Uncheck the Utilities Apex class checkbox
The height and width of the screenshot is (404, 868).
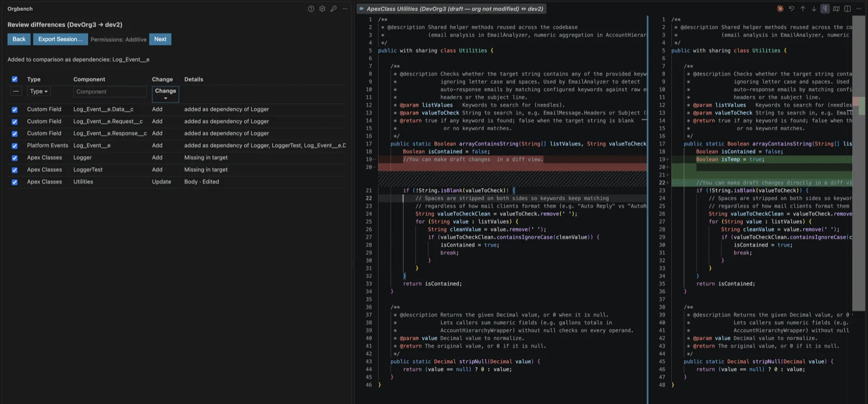15,182
